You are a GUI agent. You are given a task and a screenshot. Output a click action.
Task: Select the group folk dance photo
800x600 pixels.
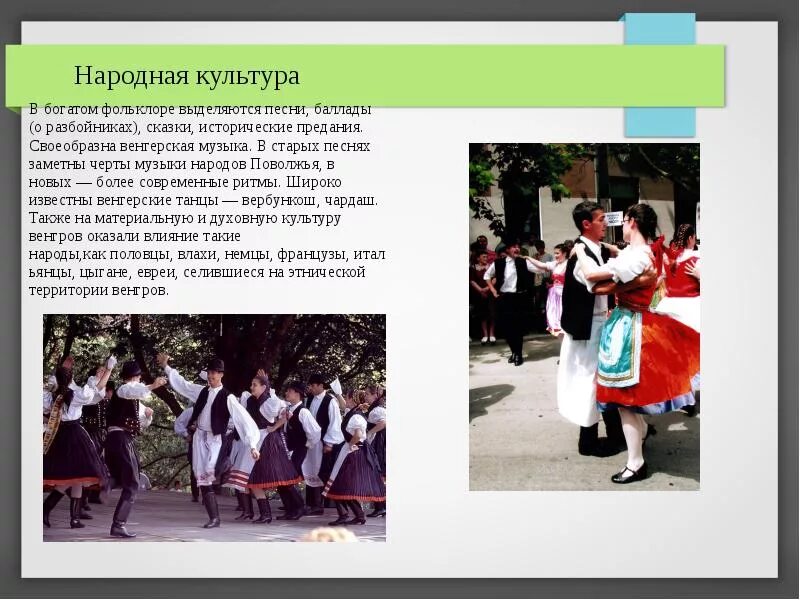[x=214, y=428]
